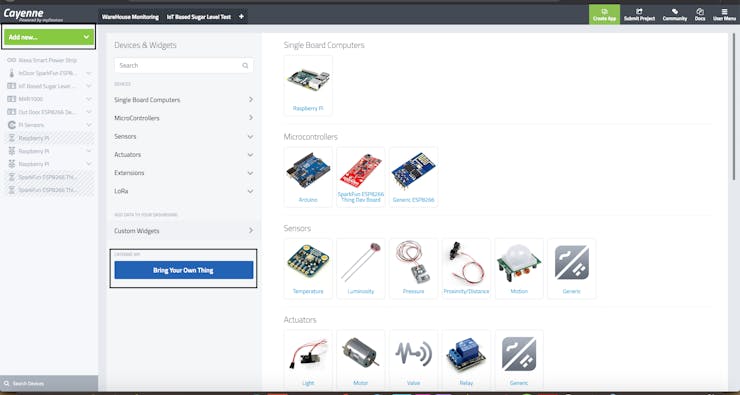This screenshot has width=740, height=395.
Task: Select the Arduino microcontroller
Action: coord(308,177)
